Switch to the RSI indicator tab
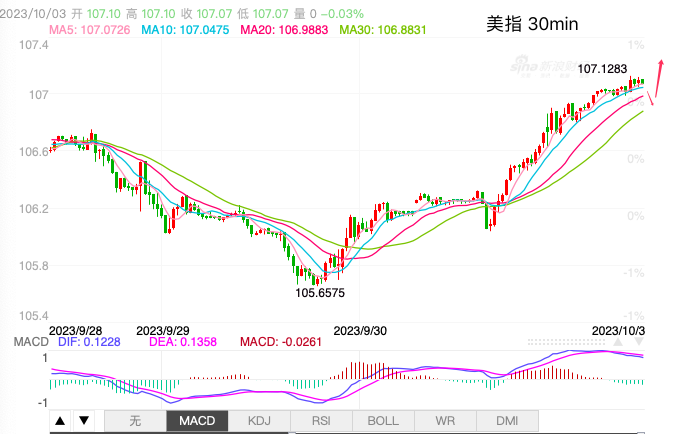The width and height of the screenshot is (679, 434). click(x=321, y=421)
